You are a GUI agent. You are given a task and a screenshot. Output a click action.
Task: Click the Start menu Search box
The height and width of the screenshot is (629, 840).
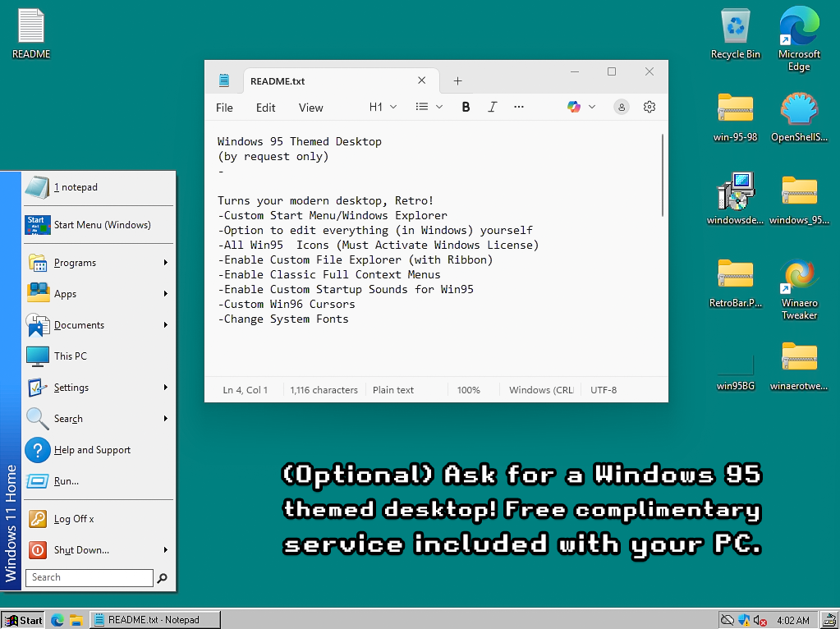point(90,577)
